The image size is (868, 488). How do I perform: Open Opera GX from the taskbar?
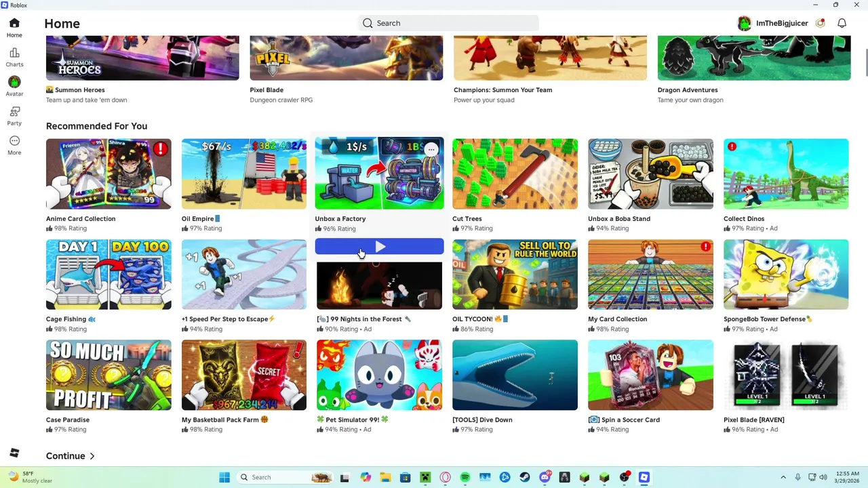click(445, 477)
